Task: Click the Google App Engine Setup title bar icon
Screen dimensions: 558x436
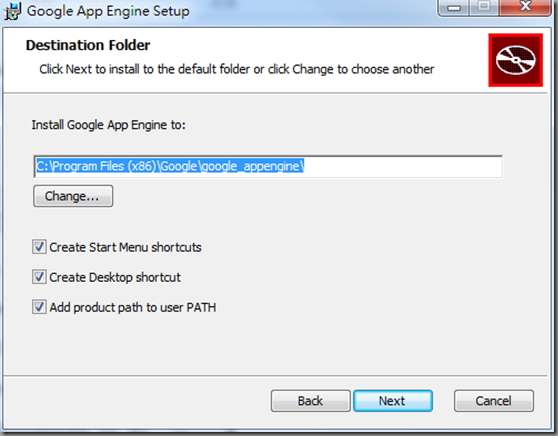Action: 12,11
